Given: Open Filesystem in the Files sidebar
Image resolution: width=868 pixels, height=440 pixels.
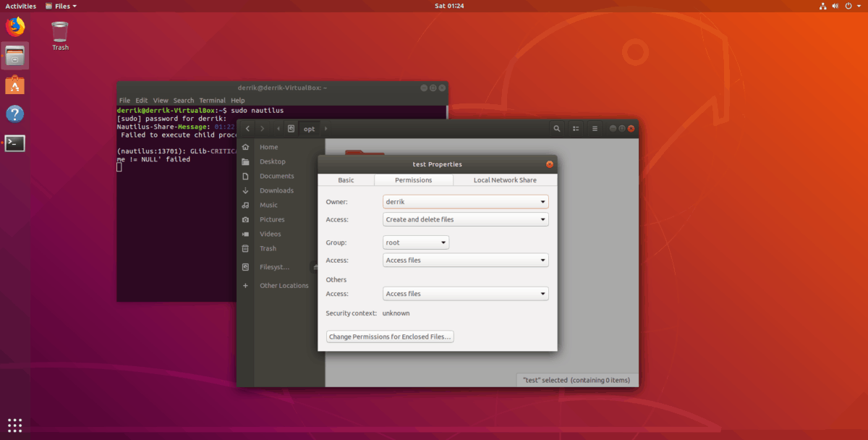Looking at the screenshot, I should (x=275, y=267).
